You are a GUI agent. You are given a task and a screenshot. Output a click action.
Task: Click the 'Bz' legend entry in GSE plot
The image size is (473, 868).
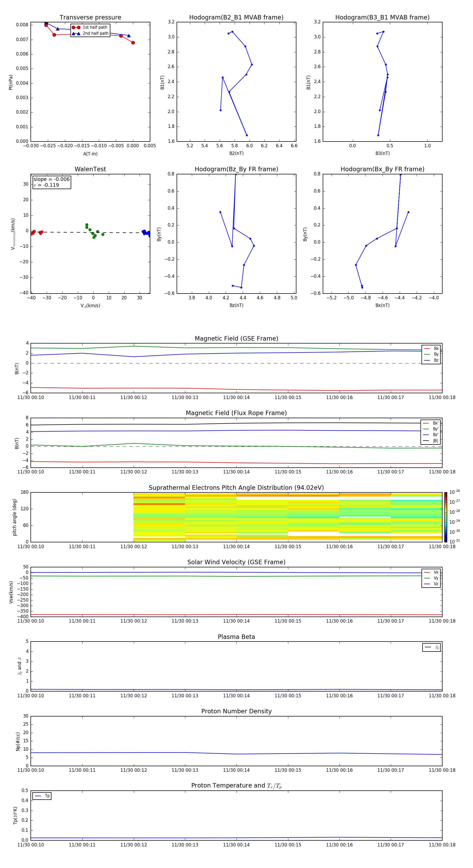point(431,360)
